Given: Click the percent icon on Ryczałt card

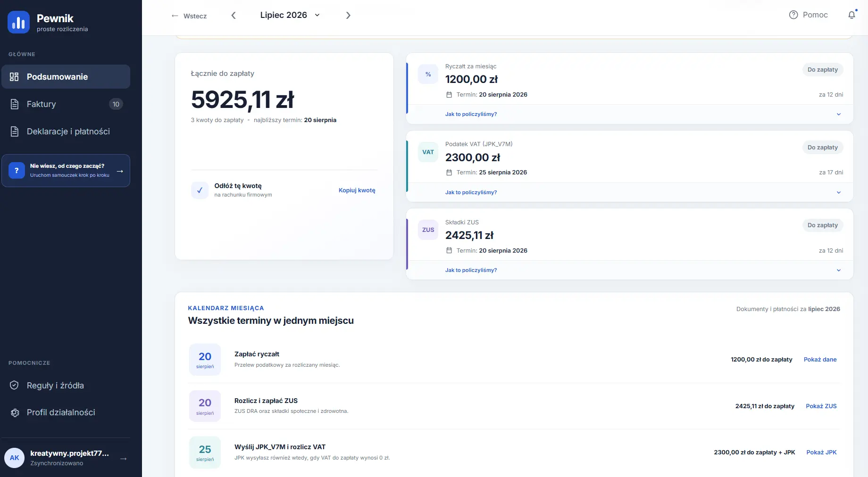Looking at the screenshot, I should click(x=428, y=74).
